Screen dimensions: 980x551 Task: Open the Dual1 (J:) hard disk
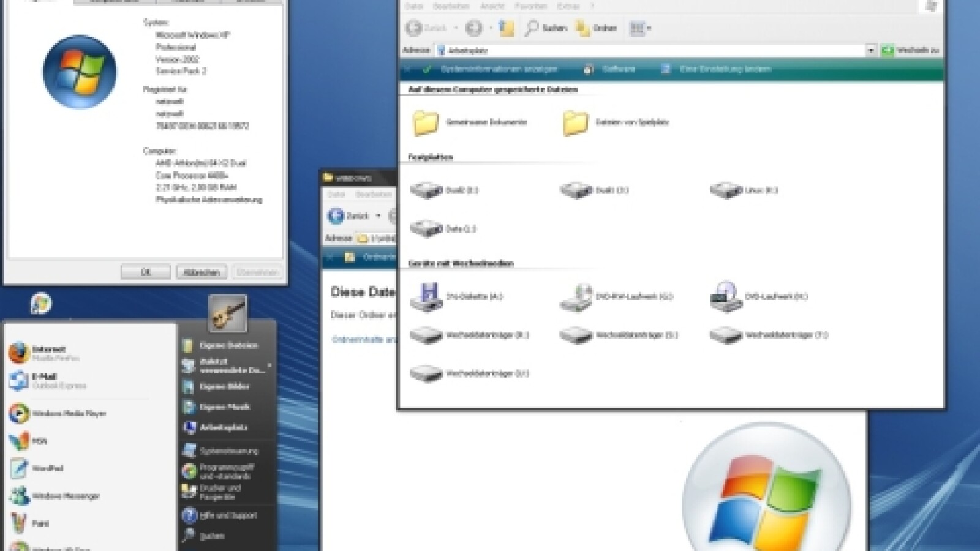point(576,190)
